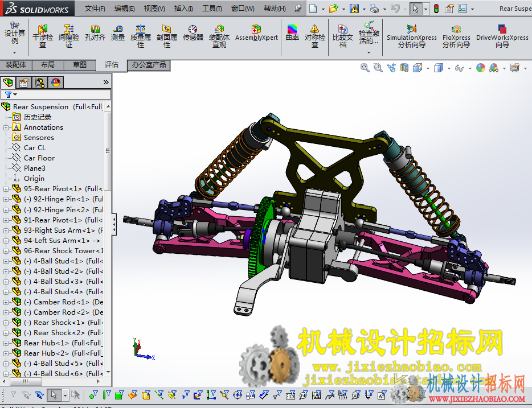Viewport: 532px width, 408px height.
Task: Launch DriveWorksXpress wizard
Action: point(502,36)
